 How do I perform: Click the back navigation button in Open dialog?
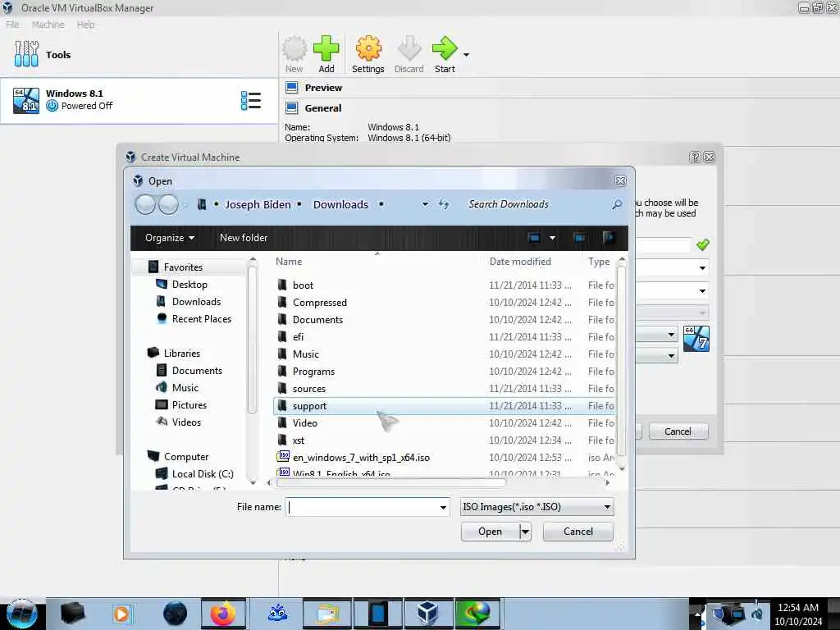tap(145, 204)
